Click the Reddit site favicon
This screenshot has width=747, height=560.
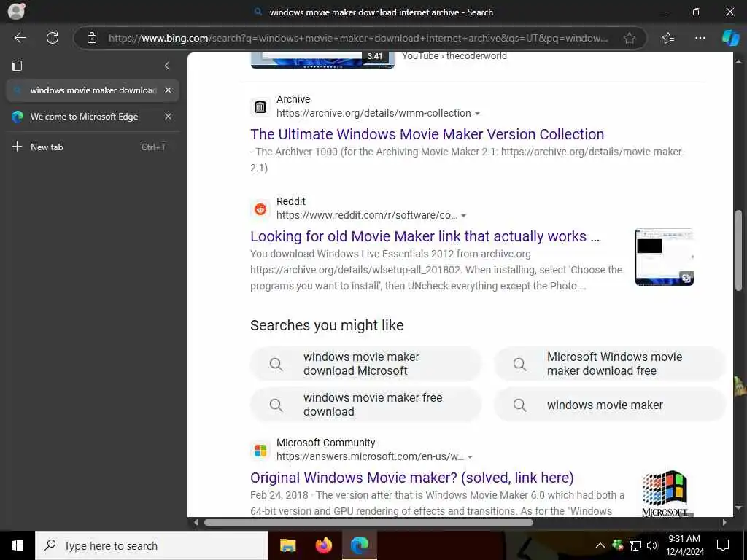260,209
